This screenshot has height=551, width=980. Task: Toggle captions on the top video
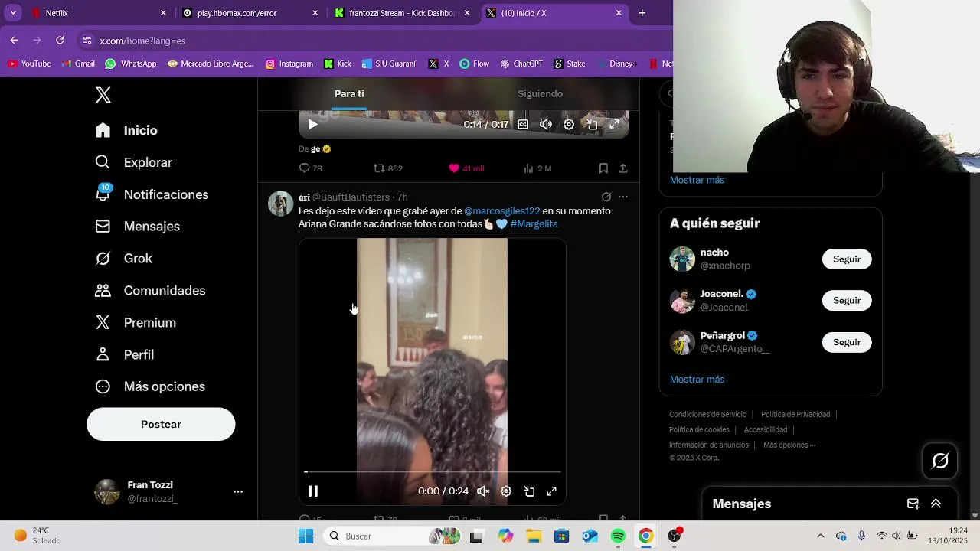(x=523, y=124)
